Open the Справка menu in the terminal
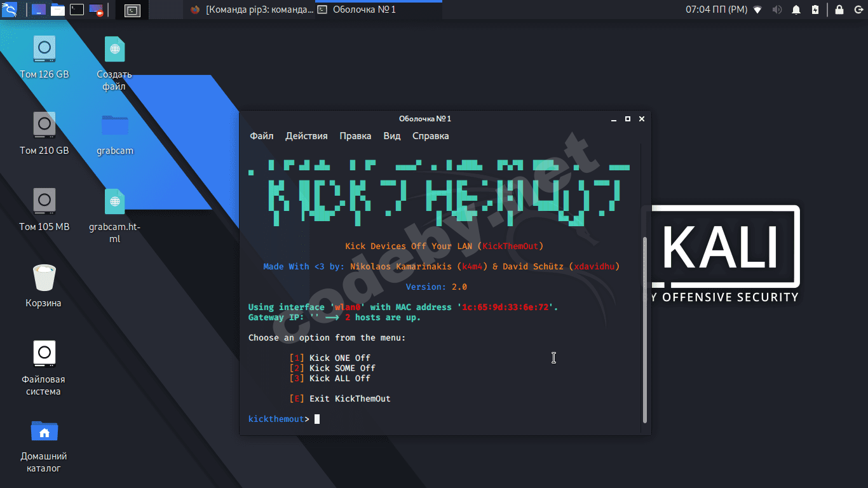868x488 pixels. [x=430, y=136]
